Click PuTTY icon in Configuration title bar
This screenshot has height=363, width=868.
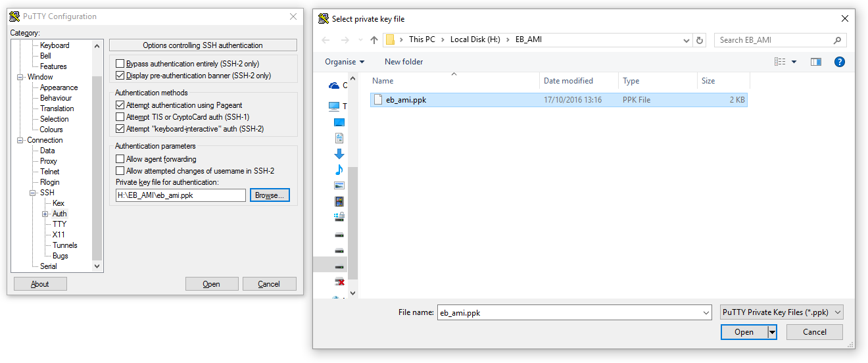click(x=14, y=16)
